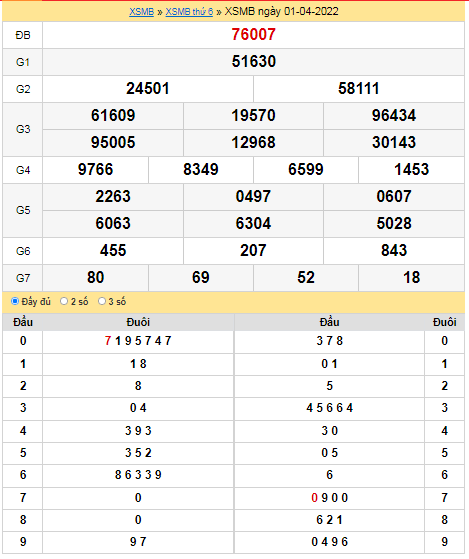This screenshot has width=469, height=559.
Task: Click the head digits 3 7 8
Action: click(329, 341)
